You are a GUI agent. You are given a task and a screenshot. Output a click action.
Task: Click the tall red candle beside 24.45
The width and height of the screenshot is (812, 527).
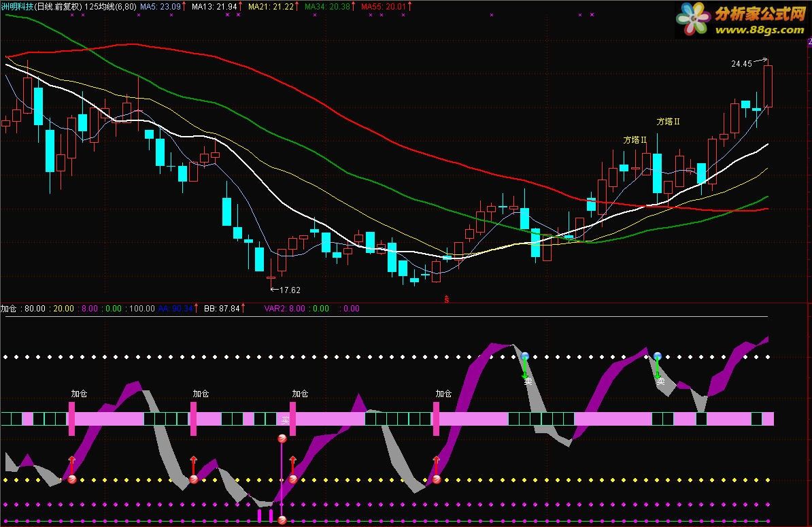(x=768, y=86)
